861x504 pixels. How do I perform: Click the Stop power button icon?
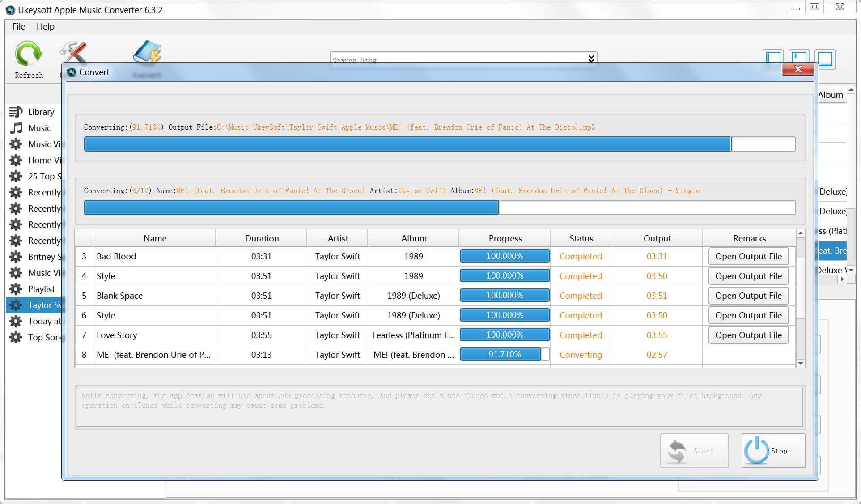tap(757, 451)
